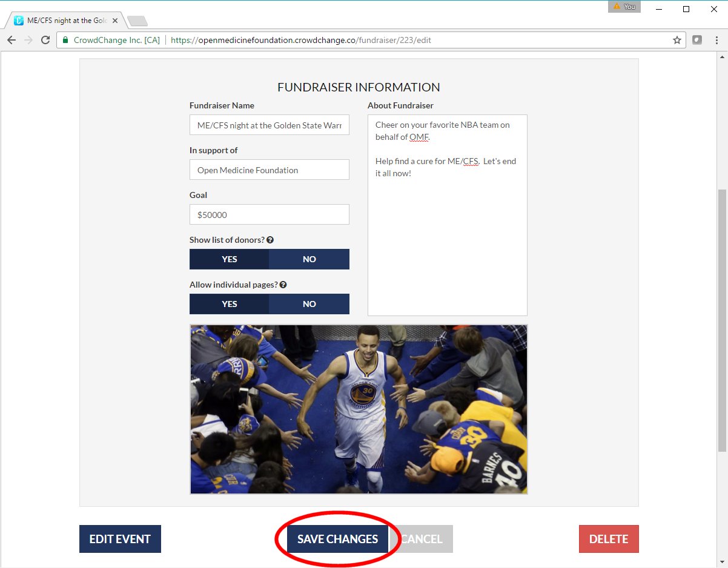Choose NO for Allow individual pages
The image size is (728, 568).
[x=309, y=304]
